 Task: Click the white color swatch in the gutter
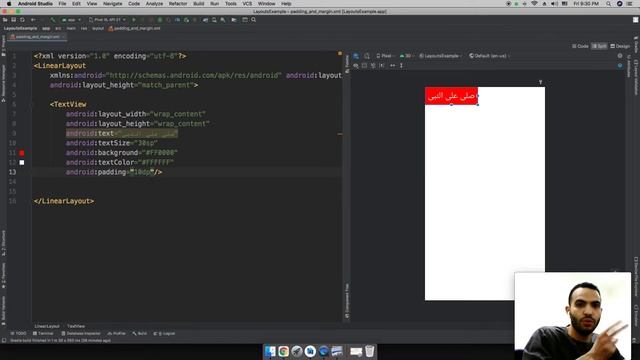coord(22,162)
